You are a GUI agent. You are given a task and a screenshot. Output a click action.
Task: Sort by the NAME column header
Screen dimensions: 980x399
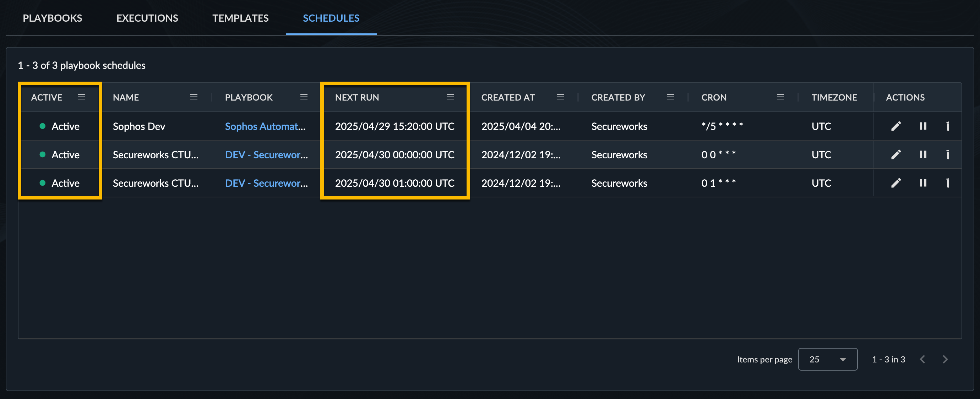pyautogui.click(x=126, y=97)
